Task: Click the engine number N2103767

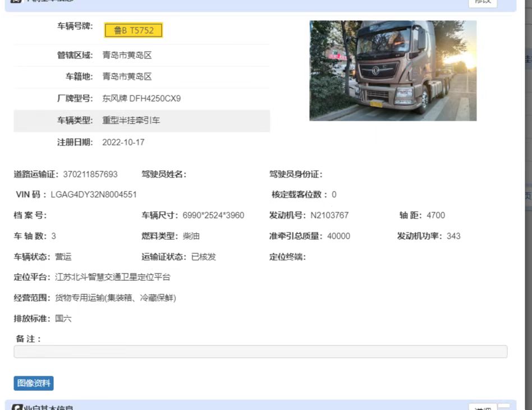Action: click(x=329, y=215)
